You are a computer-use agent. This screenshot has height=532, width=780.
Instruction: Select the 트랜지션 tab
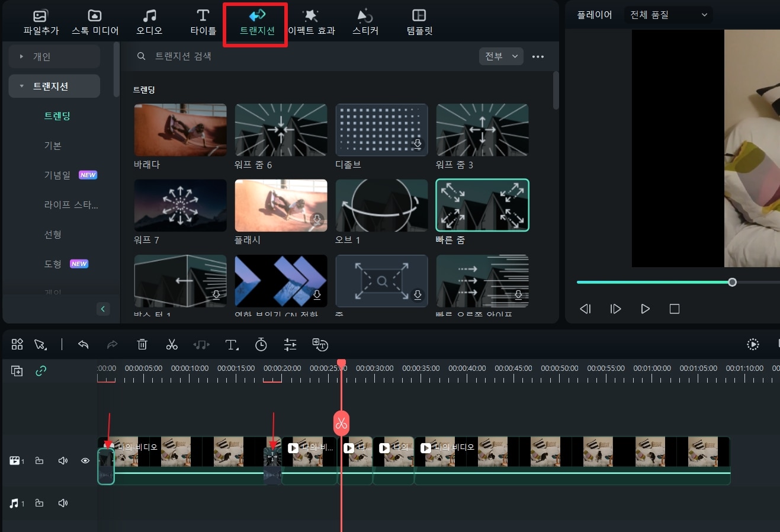[257, 23]
